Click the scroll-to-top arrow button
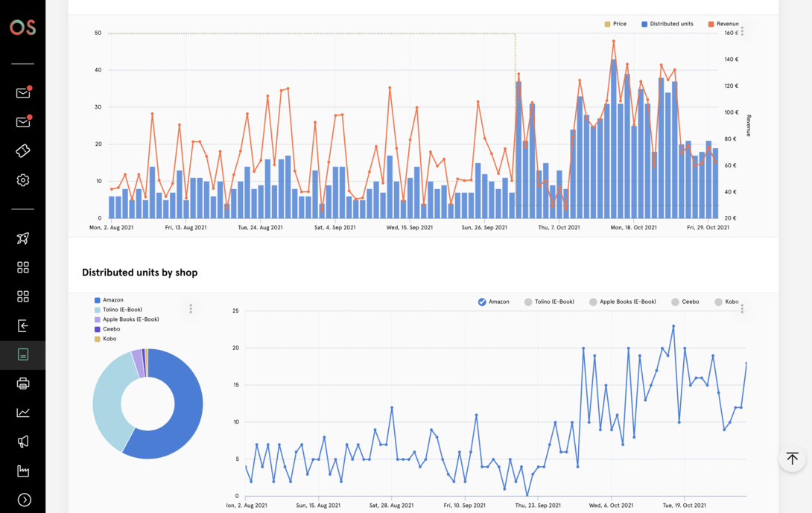The image size is (812, 513). point(792,459)
